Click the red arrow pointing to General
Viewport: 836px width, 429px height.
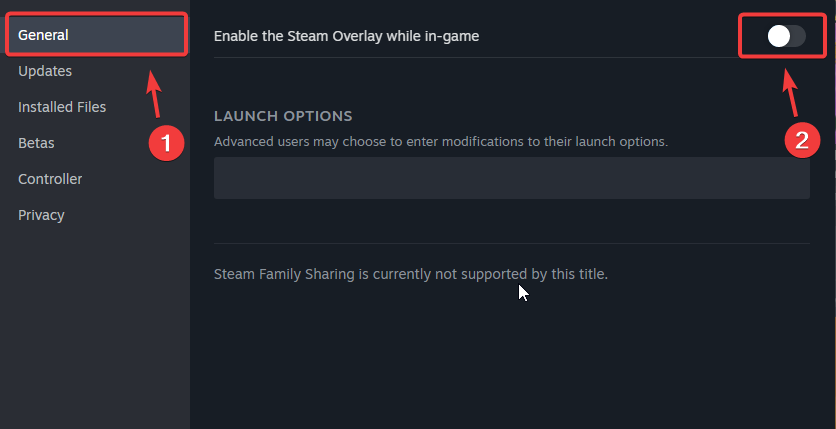tap(153, 93)
